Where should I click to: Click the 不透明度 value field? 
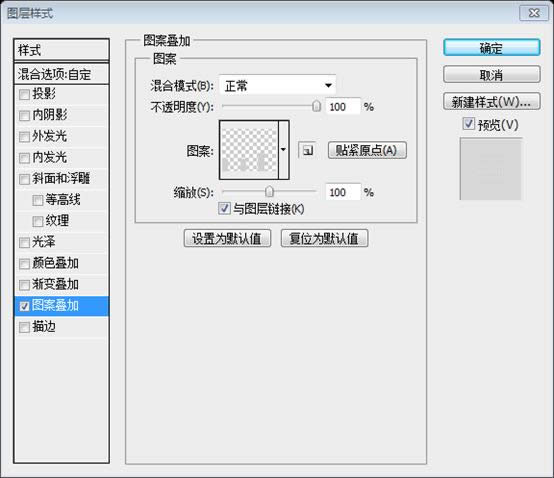tap(343, 106)
